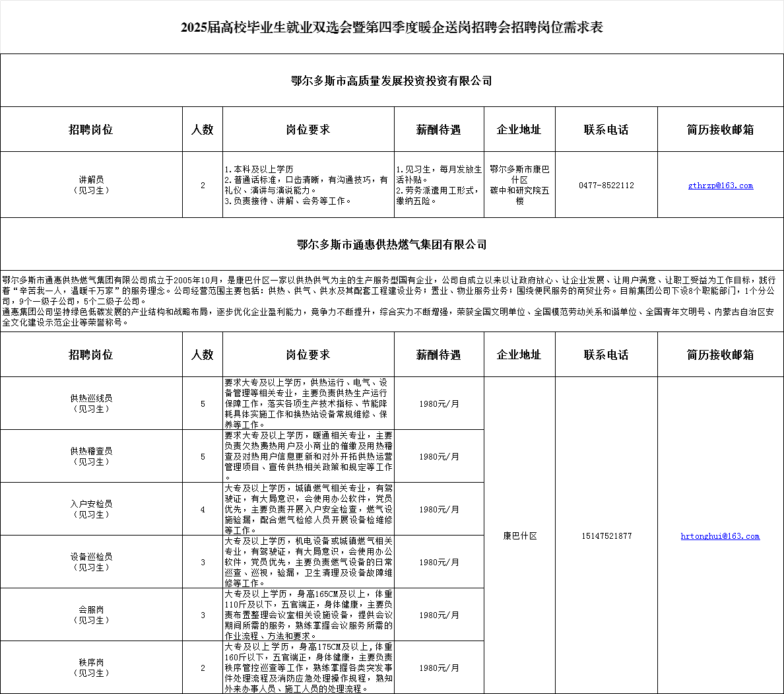Click headcount 2 in the 讲解员 row
784x694 pixels.
203,186
